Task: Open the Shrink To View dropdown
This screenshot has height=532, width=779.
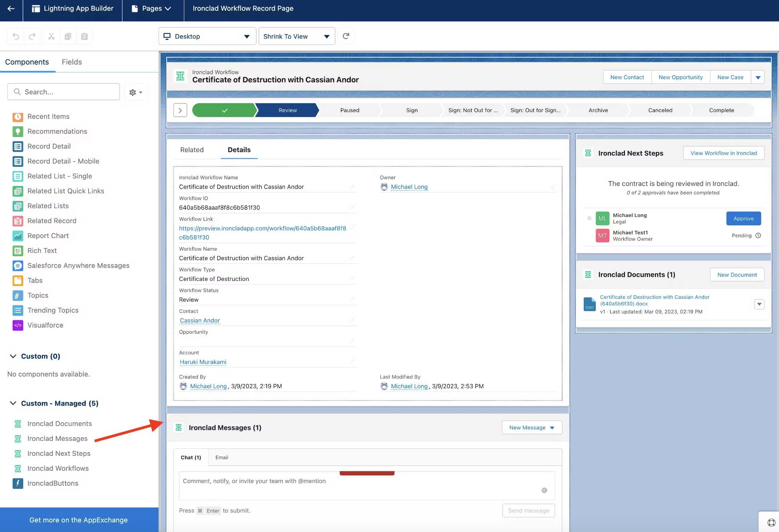Action: tap(297, 36)
